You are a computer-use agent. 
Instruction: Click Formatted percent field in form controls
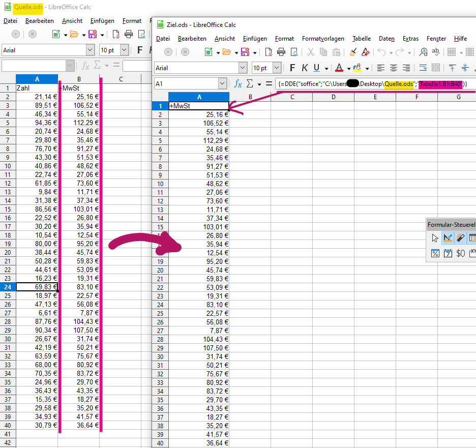click(x=435, y=253)
